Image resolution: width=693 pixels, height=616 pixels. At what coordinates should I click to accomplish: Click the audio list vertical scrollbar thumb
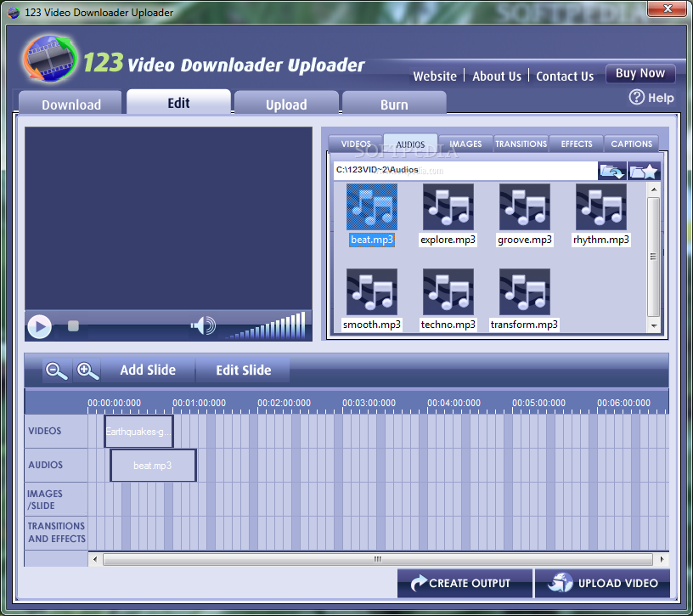pyautogui.click(x=654, y=257)
